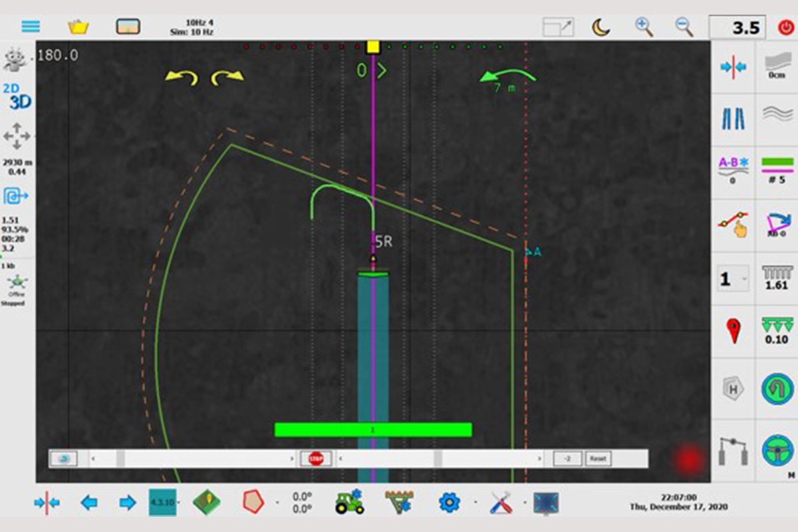Click the Offline Stopped satellite icon
The image size is (798, 532).
[16, 282]
